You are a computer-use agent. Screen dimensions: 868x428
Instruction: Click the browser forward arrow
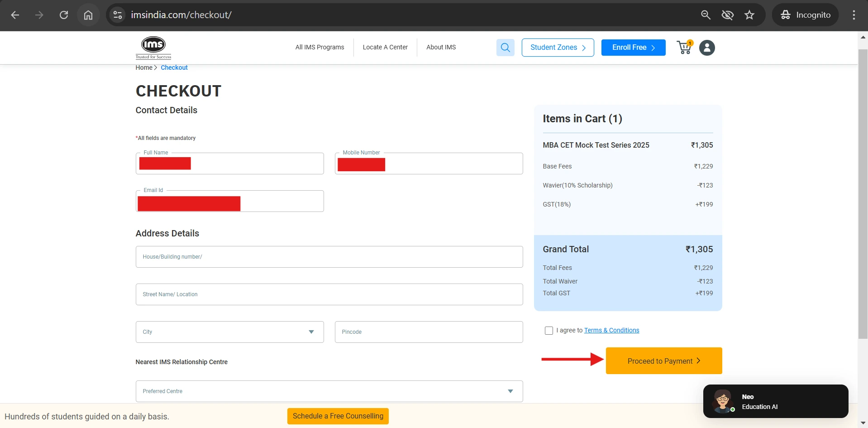tap(39, 15)
